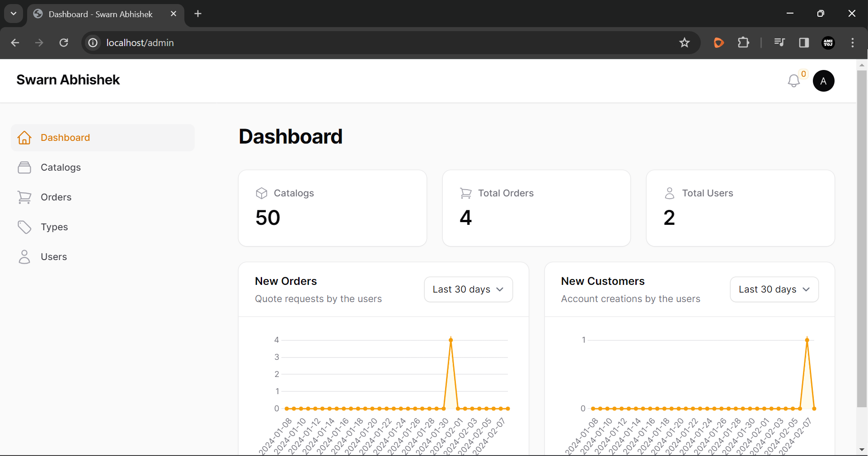Open Users in the sidebar
The width and height of the screenshot is (868, 456).
(x=103, y=257)
